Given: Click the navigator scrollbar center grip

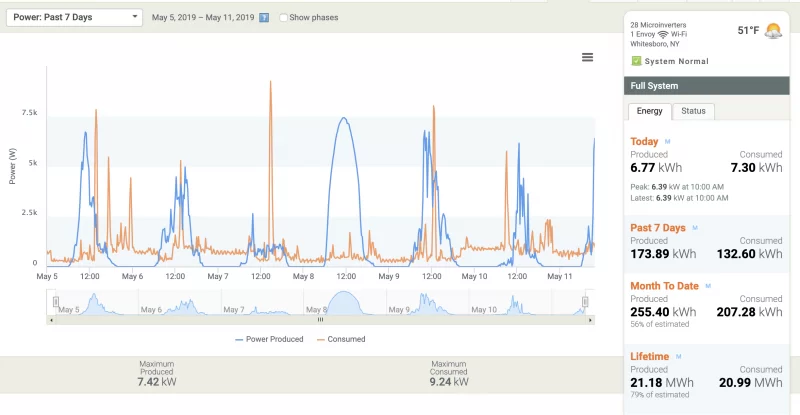Looking at the screenshot, I should point(320,320).
